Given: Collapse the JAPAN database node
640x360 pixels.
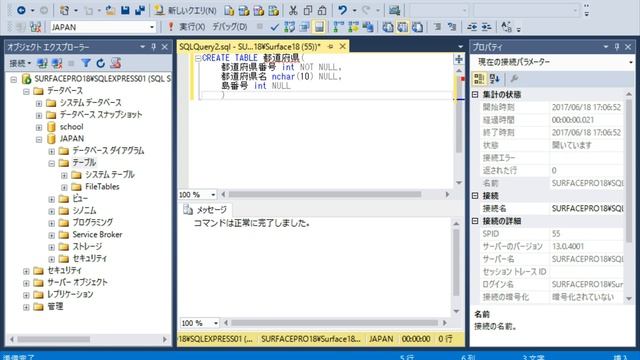Looking at the screenshot, I should tap(39, 139).
